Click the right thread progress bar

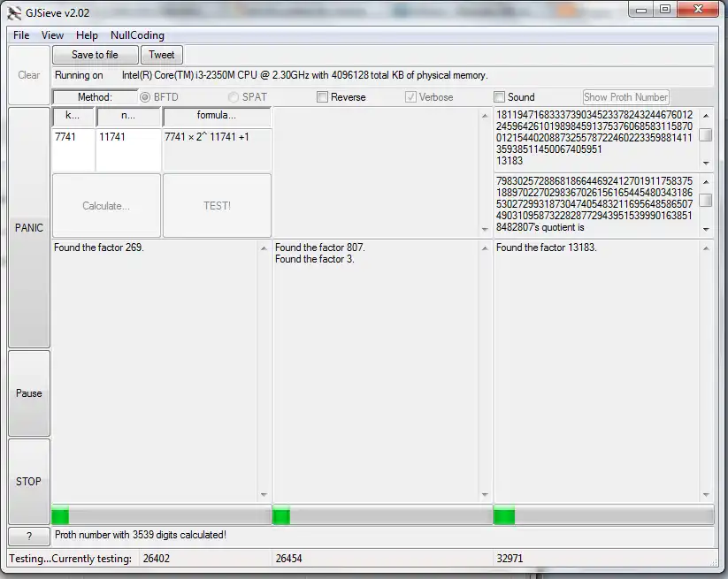click(x=603, y=516)
